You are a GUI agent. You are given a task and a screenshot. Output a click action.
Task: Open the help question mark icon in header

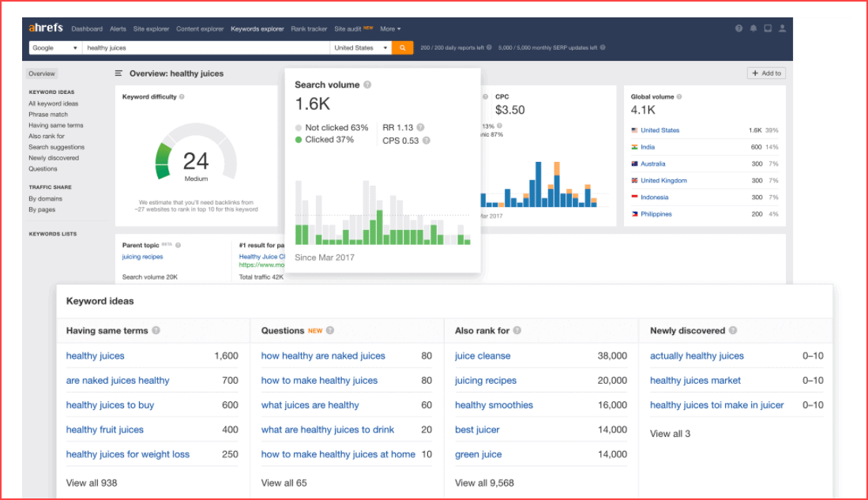(x=739, y=28)
